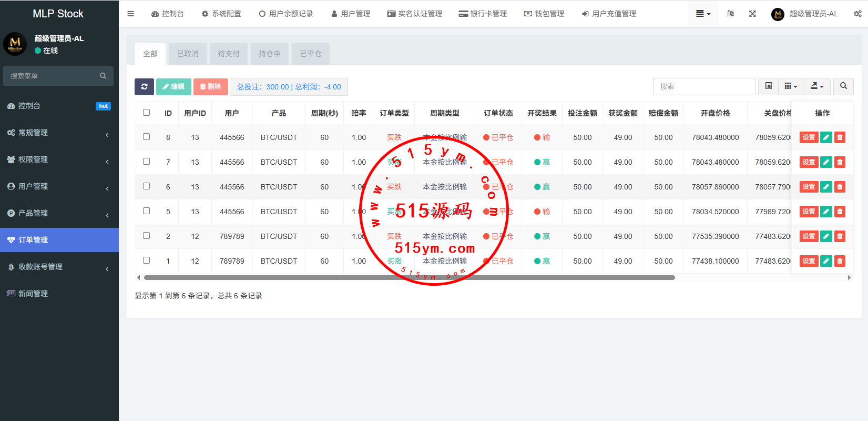Click the red trash icon for order 7
Viewport: 868px width, 421px height.
840,162
